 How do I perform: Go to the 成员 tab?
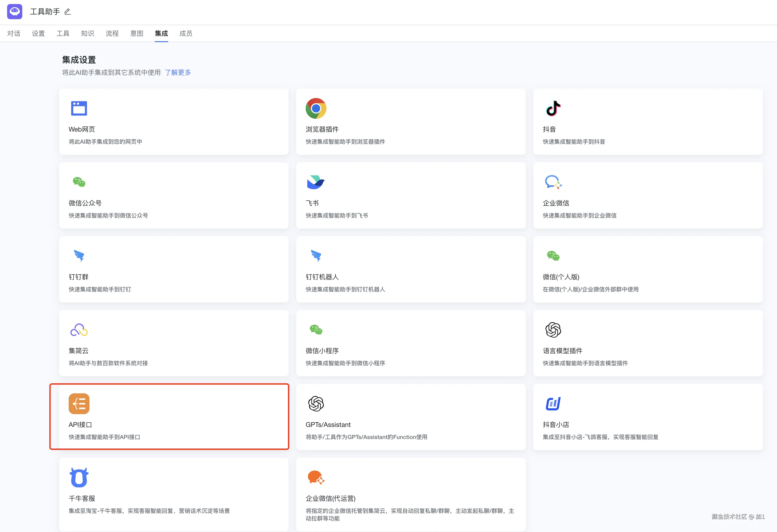(186, 33)
